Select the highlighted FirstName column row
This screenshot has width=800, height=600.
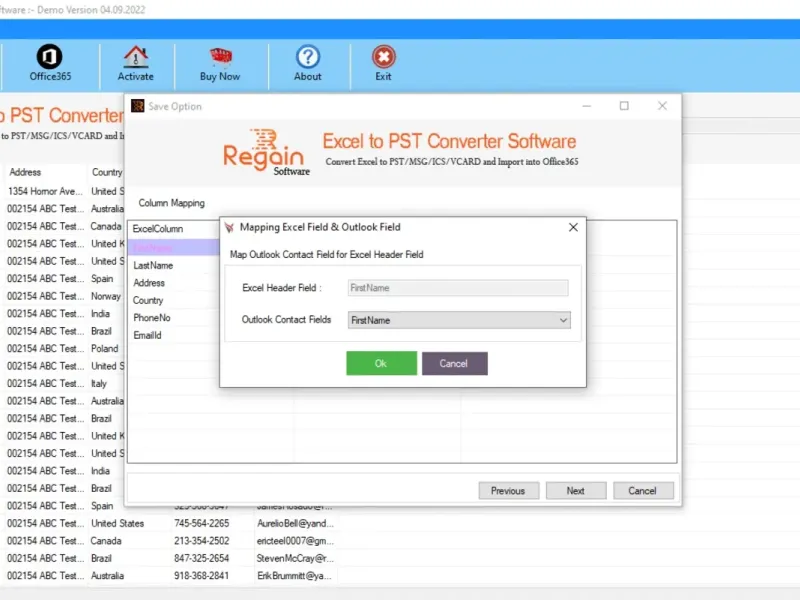[173, 247]
